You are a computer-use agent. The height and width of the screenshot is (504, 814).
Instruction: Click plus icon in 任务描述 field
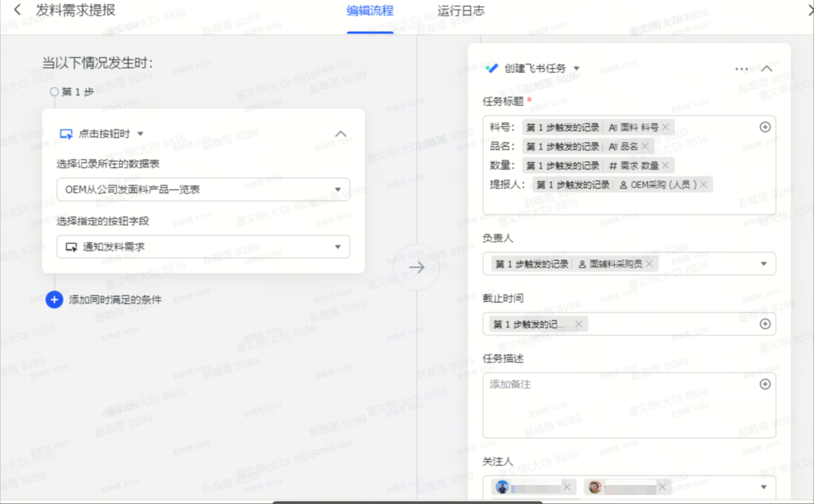point(765,384)
